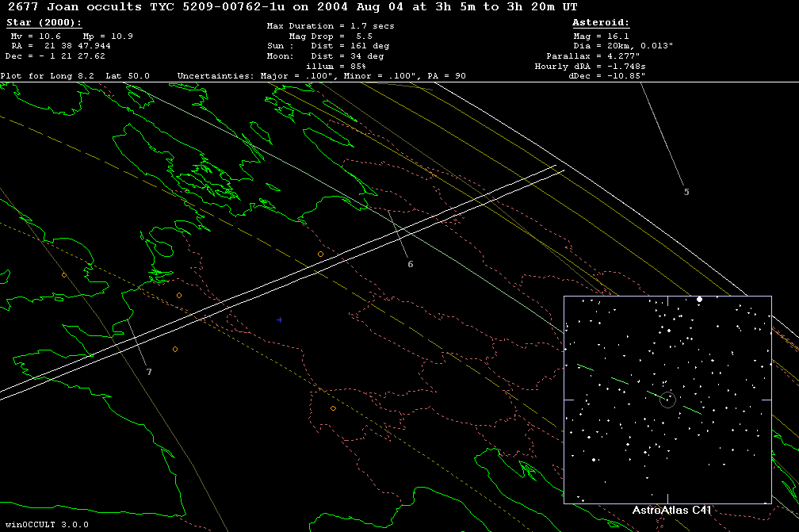The height and width of the screenshot is (532, 799).
Task: Select the circled target star in star chart
Action: 668,400
